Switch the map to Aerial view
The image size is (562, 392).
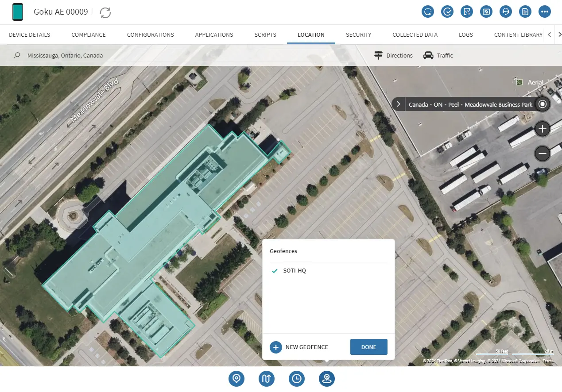530,82
